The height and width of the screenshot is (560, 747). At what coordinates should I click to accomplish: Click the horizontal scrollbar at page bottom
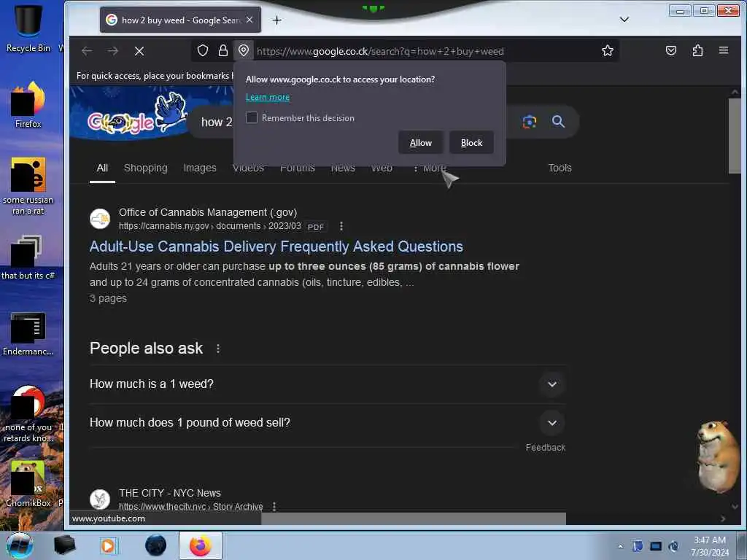click(x=414, y=518)
